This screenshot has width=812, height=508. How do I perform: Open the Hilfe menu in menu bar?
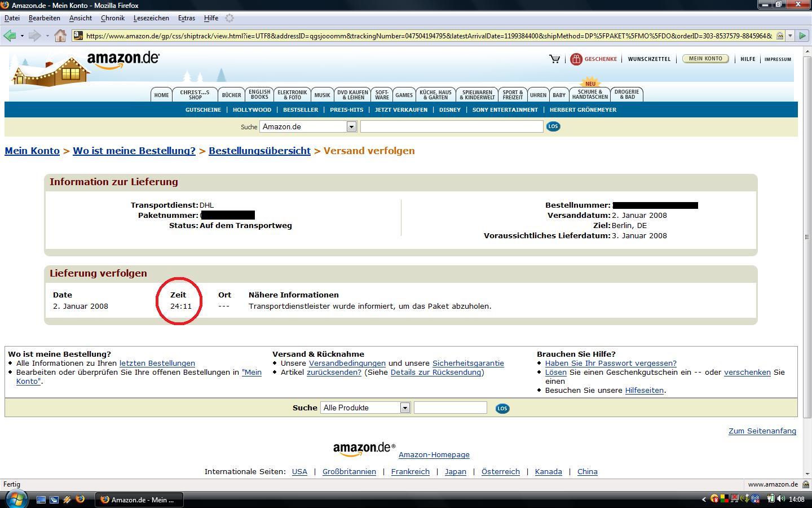[x=211, y=18]
